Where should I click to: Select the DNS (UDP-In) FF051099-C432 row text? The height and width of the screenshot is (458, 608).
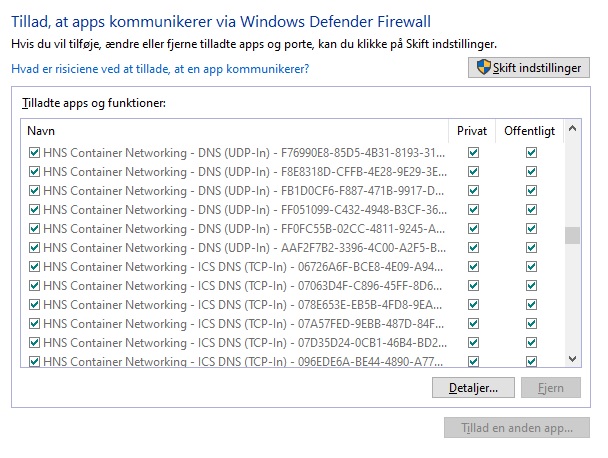click(245, 210)
